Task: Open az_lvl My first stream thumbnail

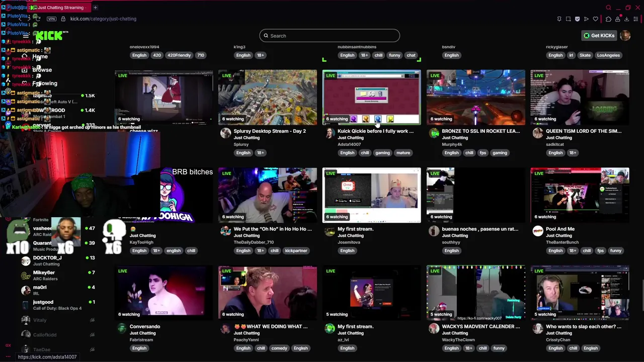Action: pos(371,293)
